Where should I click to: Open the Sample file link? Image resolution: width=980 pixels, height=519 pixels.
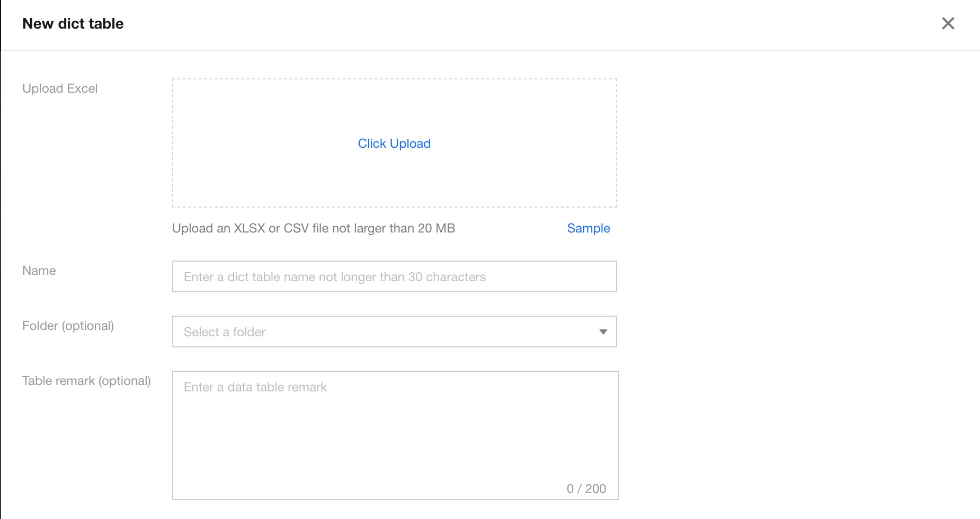[x=588, y=228]
